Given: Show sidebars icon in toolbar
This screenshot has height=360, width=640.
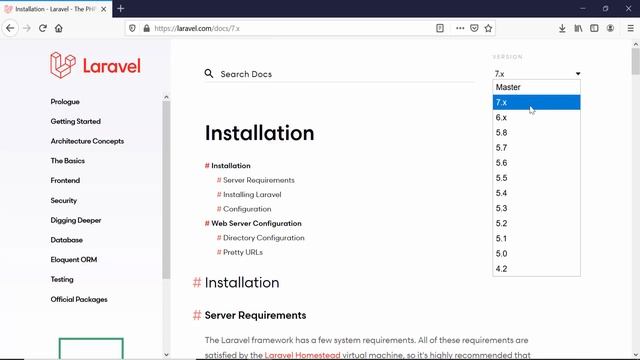Looking at the screenshot, I should (594, 28).
